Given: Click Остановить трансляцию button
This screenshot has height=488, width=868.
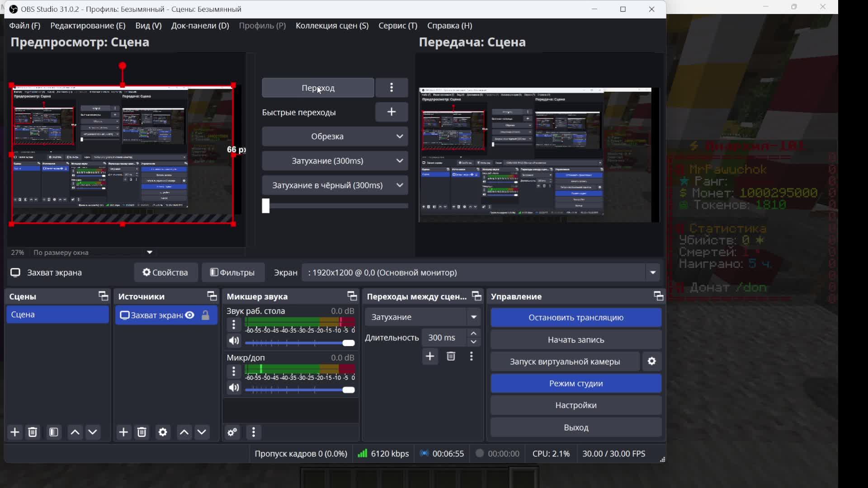Looking at the screenshot, I should tap(576, 318).
